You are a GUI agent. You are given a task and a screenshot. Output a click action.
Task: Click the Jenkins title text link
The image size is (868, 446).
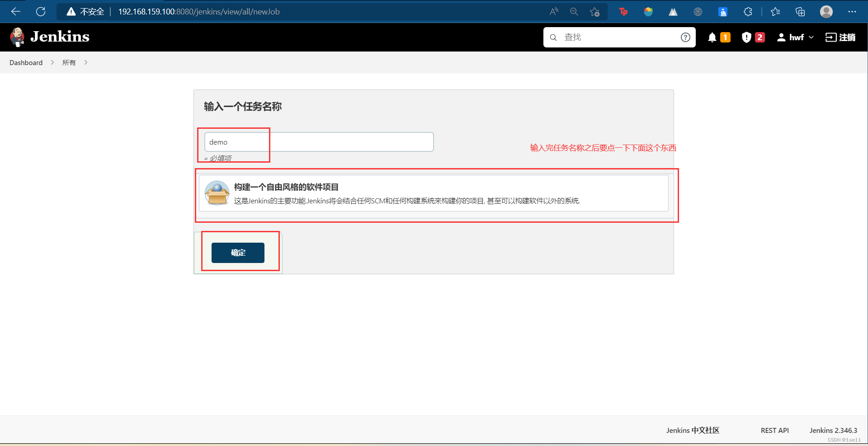pyautogui.click(x=60, y=37)
